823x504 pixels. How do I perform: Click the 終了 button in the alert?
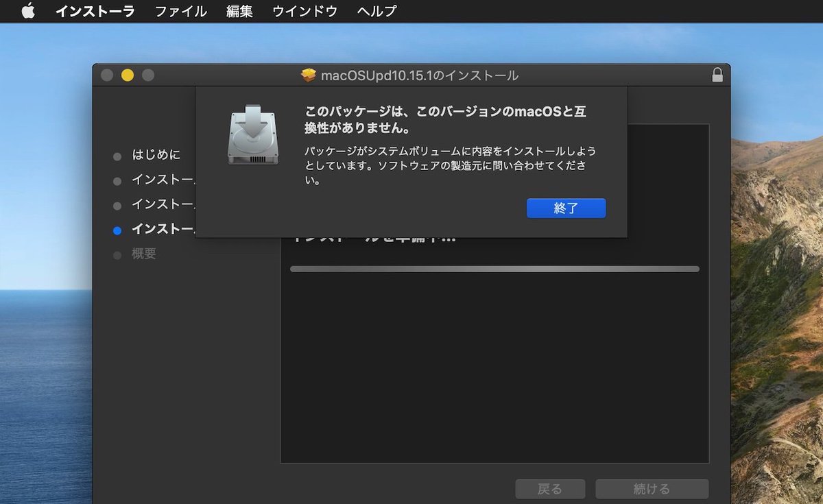(x=566, y=208)
